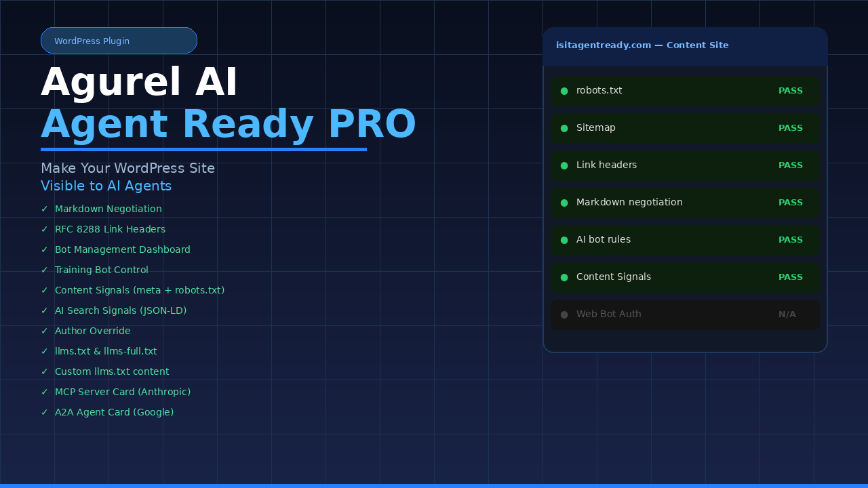Click the Visible to AI Agents subtitle

[x=106, y=186]
